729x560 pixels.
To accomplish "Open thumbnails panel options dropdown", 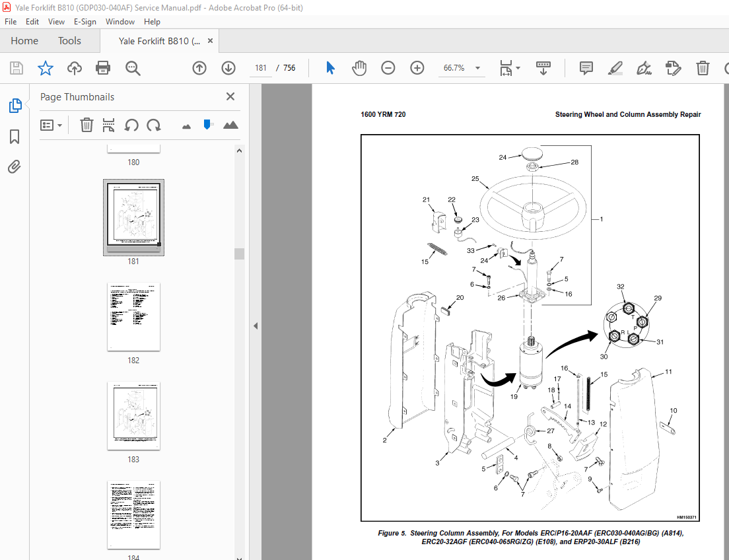I will [x=51, y=125].
